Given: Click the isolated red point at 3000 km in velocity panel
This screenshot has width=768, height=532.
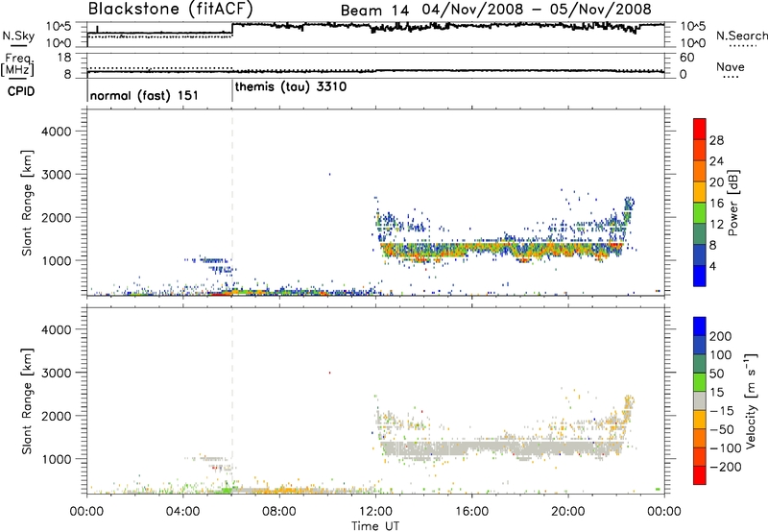Looking at the screenshot, I should pos(329,373).
